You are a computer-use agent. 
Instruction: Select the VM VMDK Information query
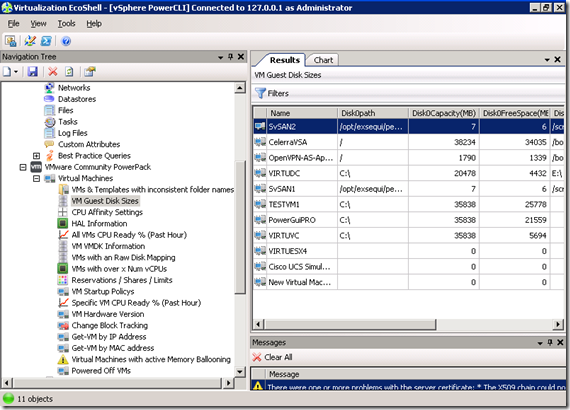(x=108, y=246)
